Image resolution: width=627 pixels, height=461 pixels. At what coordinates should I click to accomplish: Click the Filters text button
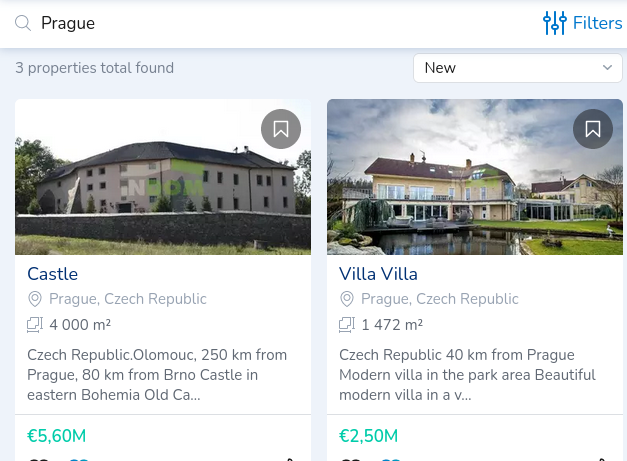597,23
